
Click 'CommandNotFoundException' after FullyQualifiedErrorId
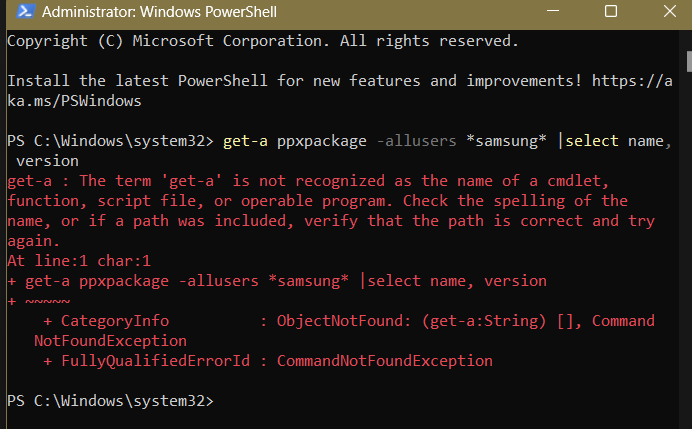click(x=384, y=361)
